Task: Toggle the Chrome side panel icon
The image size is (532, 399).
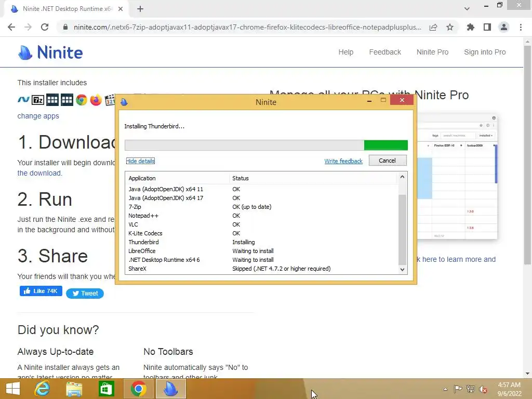Action: [x=487, y=27]
